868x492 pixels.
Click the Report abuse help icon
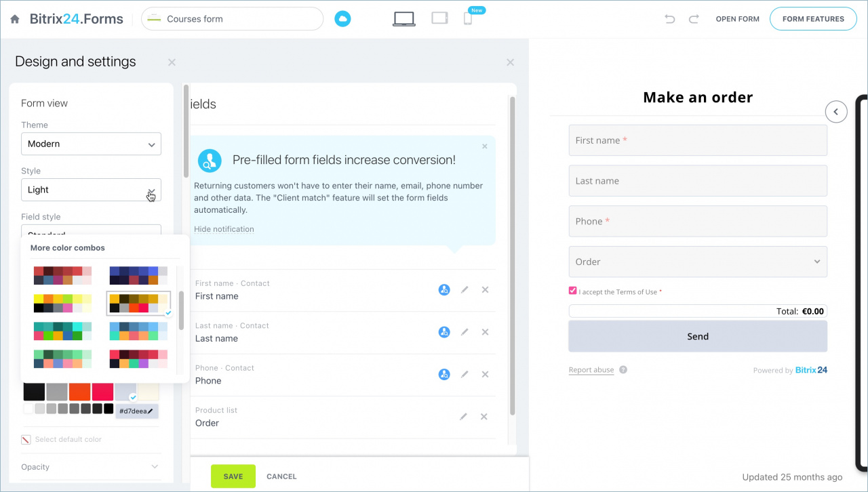(x=623, y=370)
